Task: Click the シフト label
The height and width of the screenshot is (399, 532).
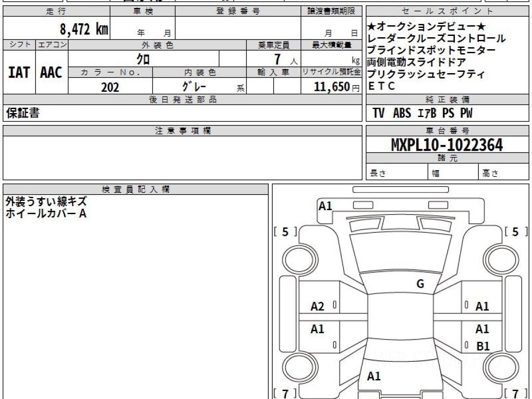Action: (19, 45)
